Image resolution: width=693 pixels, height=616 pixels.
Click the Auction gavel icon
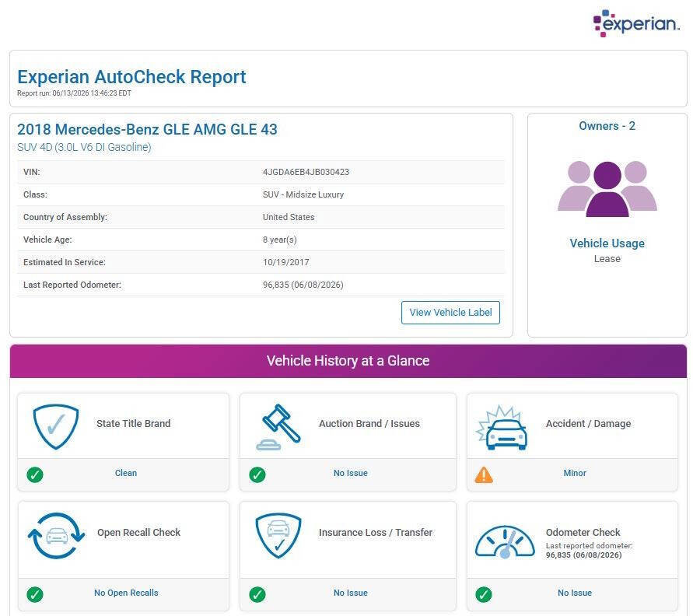coord(278,427)
